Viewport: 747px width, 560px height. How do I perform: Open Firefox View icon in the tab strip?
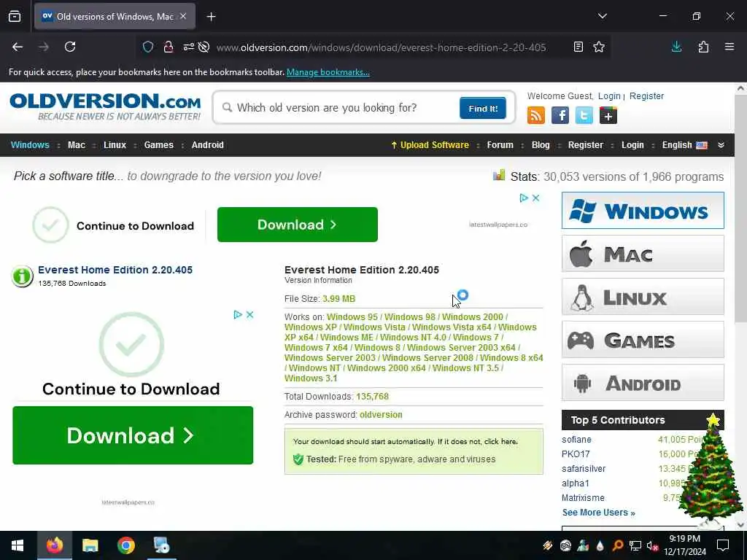[x=15, y=17]
